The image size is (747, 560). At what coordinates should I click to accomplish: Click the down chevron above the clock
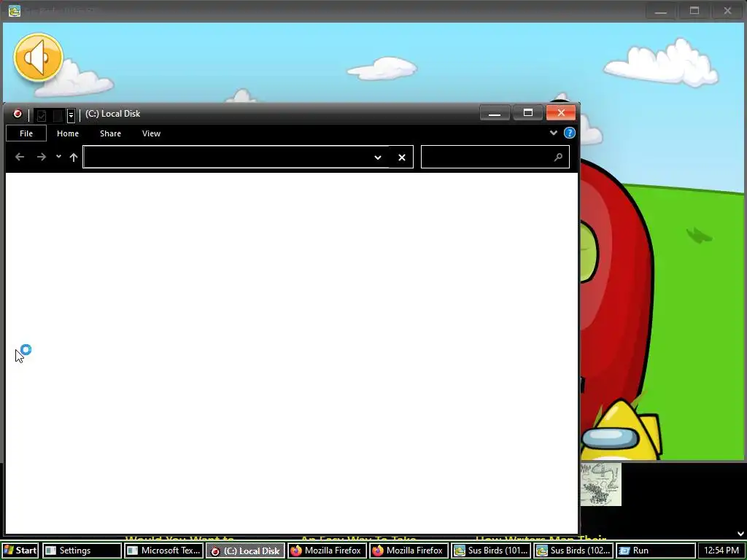(740, 534)
